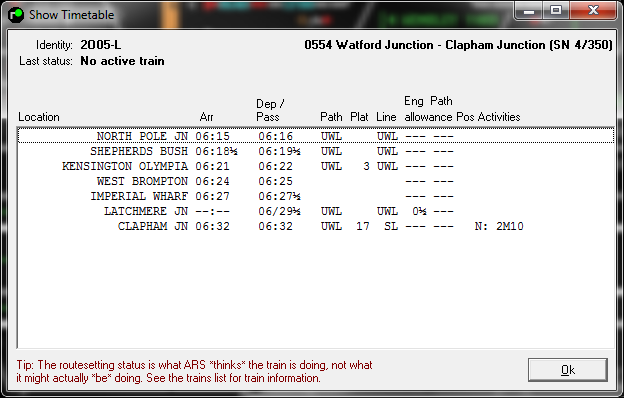
Task: Click the 06:25 departure time
Action: click(x=275, y=181)
